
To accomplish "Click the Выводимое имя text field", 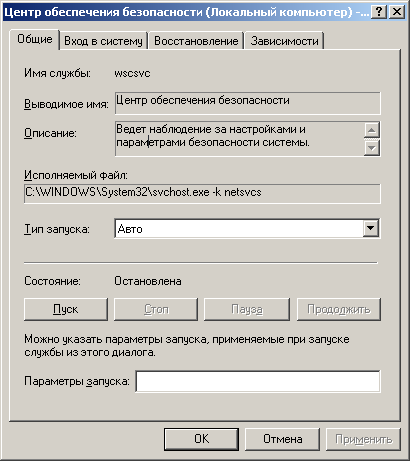I will (x=248, y=103).
